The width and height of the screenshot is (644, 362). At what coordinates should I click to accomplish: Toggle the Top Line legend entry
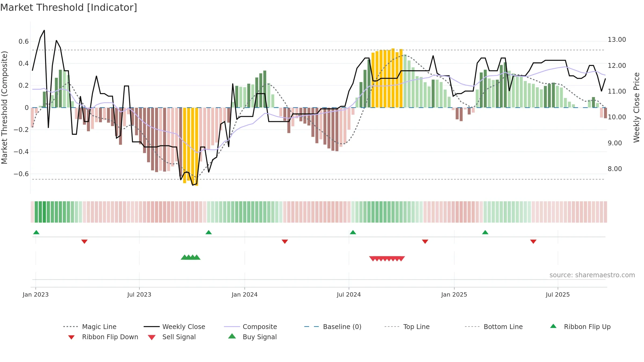407,327
